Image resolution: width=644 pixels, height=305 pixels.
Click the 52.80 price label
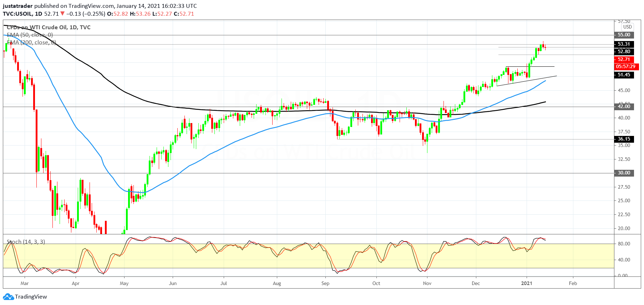624,52
